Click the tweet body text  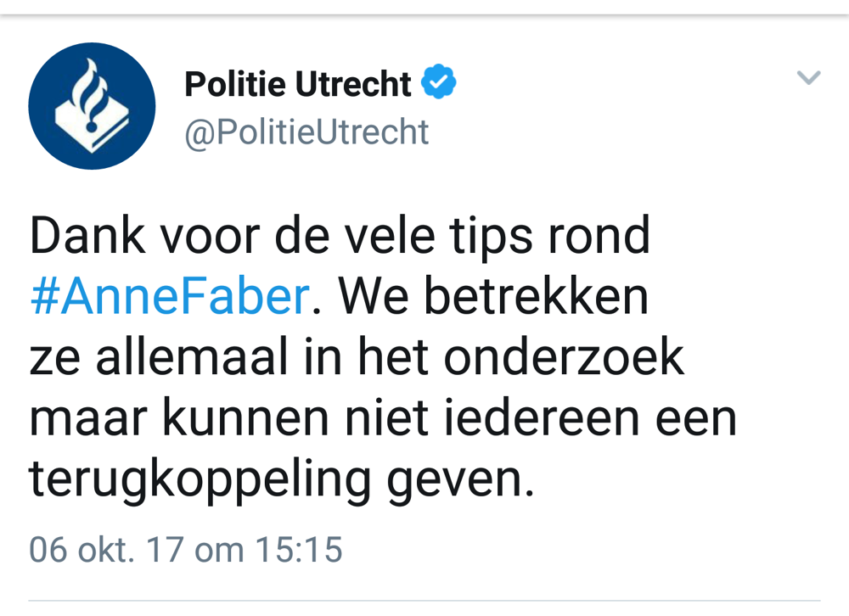[357, 356]
